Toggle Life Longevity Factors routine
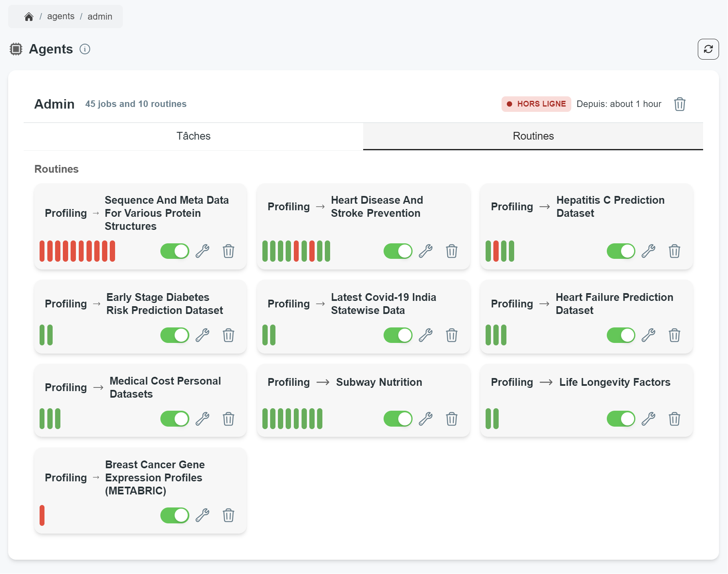 (x=621, y=419)
